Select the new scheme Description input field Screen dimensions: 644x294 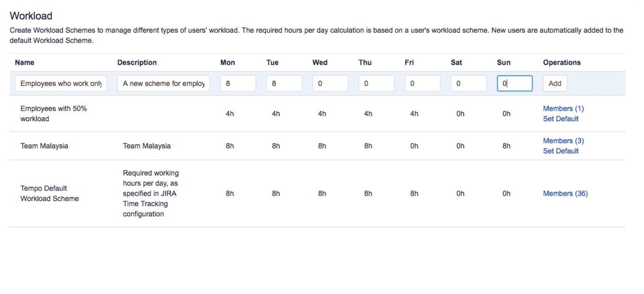click(164, 83)
